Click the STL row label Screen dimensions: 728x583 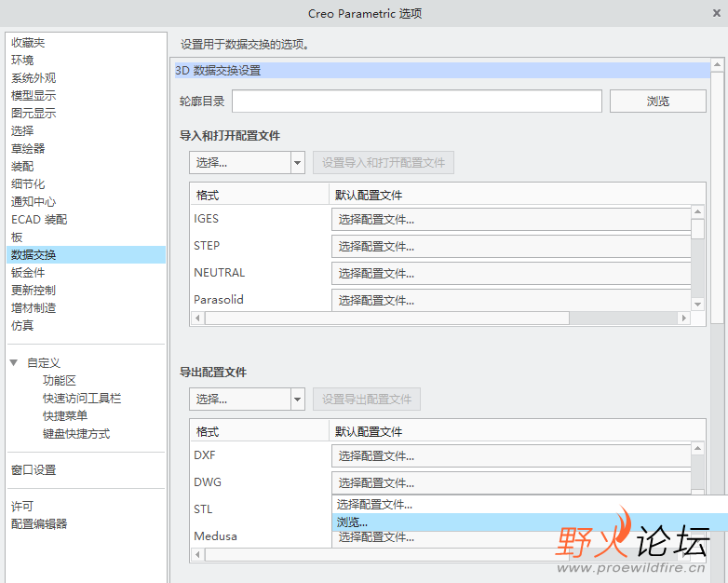203,509
